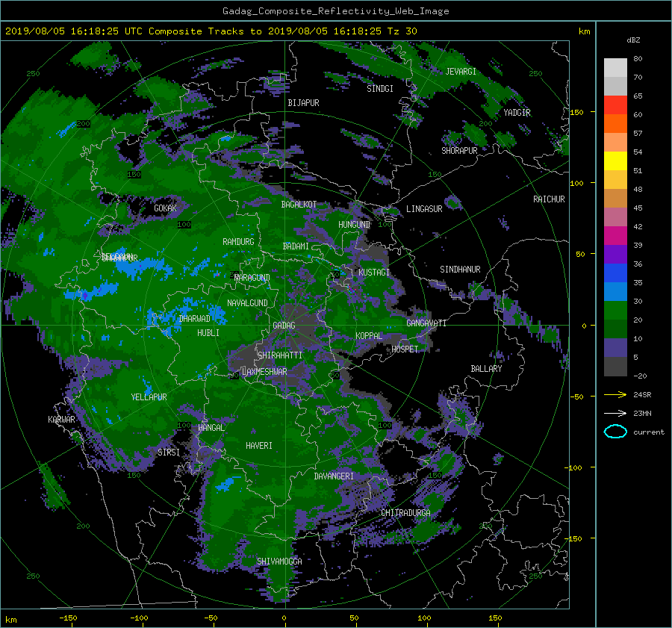Click the km unit label beside the timestamp

(584, 31)
